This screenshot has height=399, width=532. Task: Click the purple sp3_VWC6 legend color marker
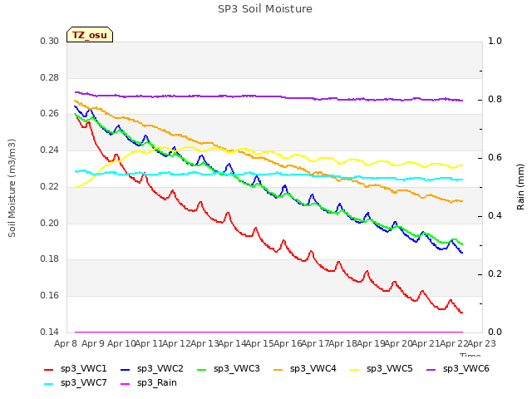(x=431, y=369)
